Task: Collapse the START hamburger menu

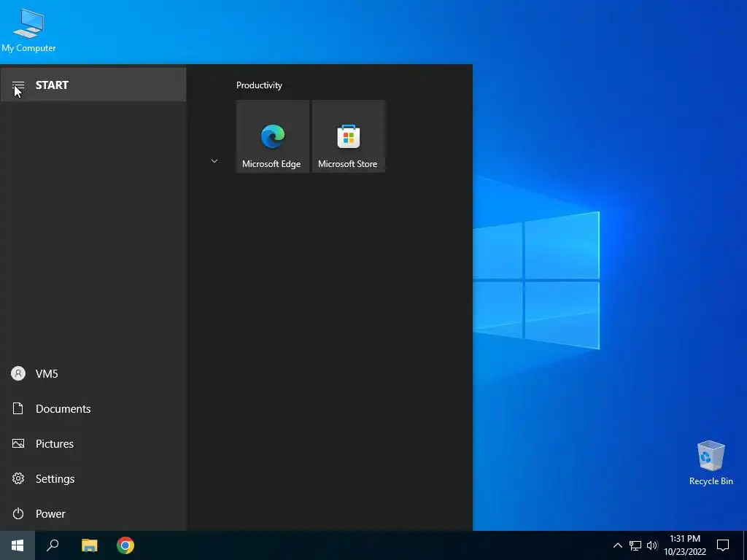Action: coord(93,85)
